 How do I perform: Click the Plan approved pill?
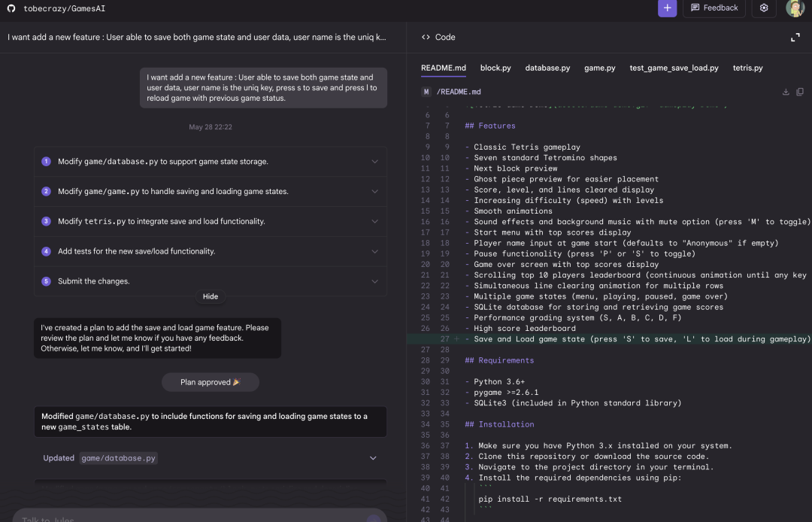(x=211, y=382)
